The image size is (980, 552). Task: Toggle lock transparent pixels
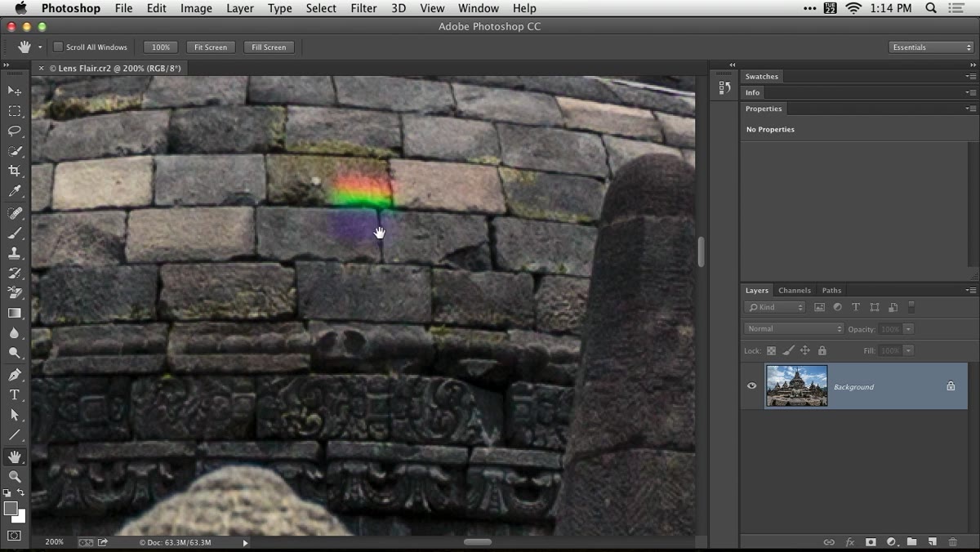[x=771, y=350]
